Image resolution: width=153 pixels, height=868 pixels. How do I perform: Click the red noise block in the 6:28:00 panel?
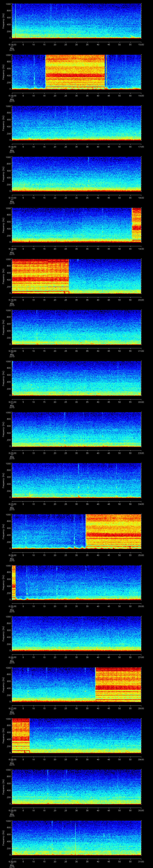click(x=21, y=735)
